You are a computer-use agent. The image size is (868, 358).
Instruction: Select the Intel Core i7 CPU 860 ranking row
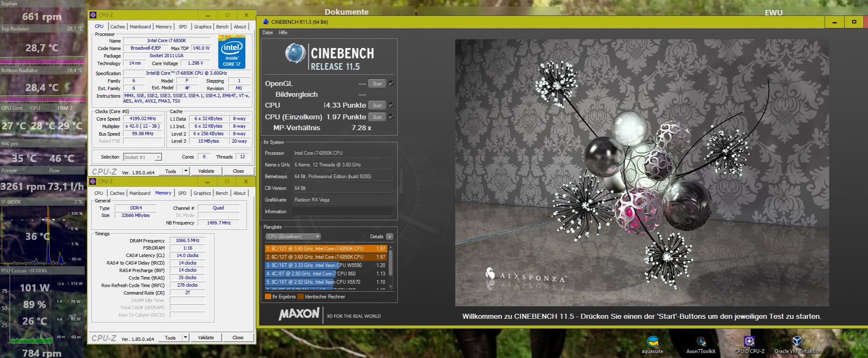coord(326,274)
